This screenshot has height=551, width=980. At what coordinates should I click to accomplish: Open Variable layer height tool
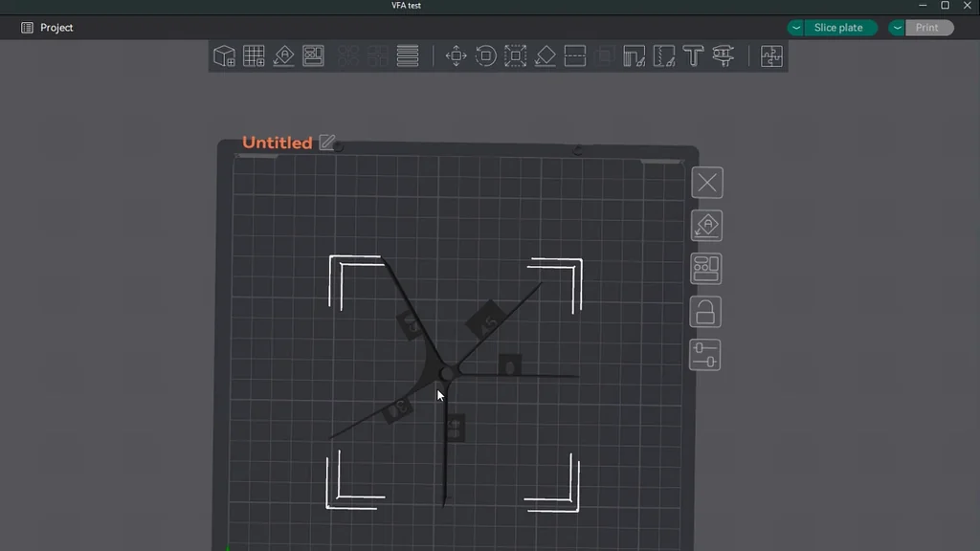pos(408,56)
